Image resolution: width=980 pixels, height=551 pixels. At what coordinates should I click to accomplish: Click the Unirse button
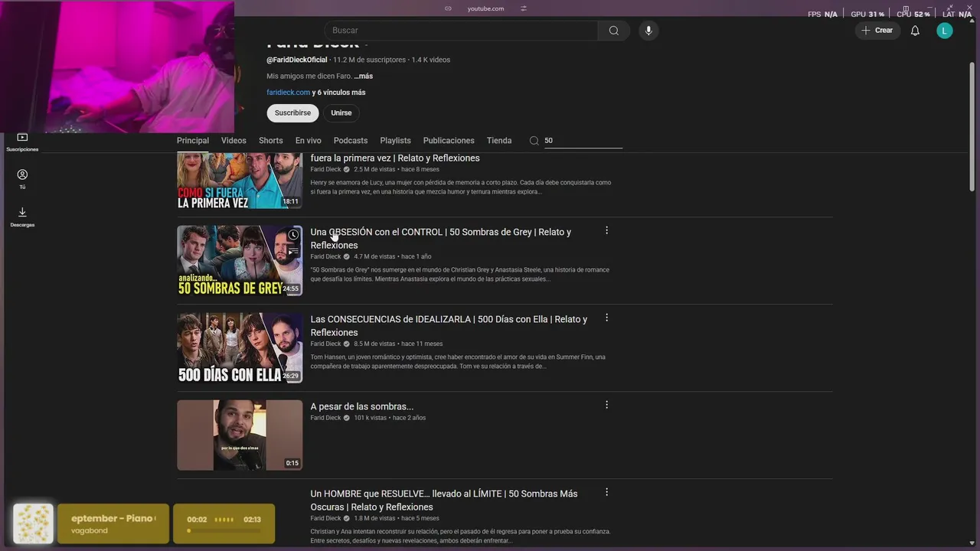click(x=341, y=112)
